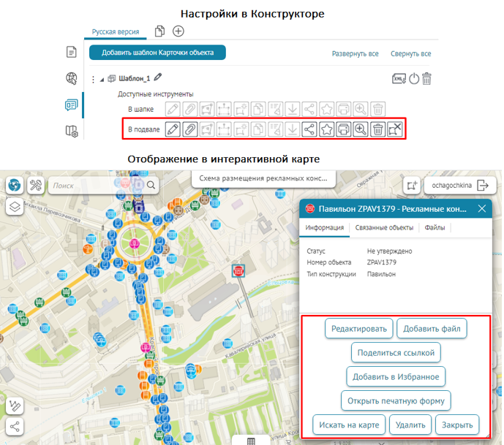Click the trash icon in В подвале row
Image resolution: width=504 pixels, height=445 pixels.
click(377, 129)
